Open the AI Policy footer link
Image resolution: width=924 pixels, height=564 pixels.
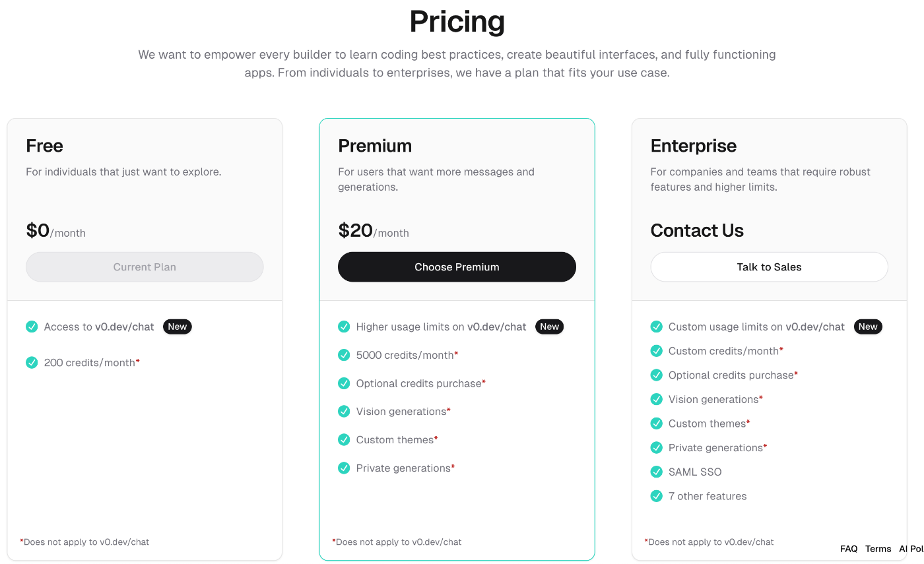(x=911, y=549)
